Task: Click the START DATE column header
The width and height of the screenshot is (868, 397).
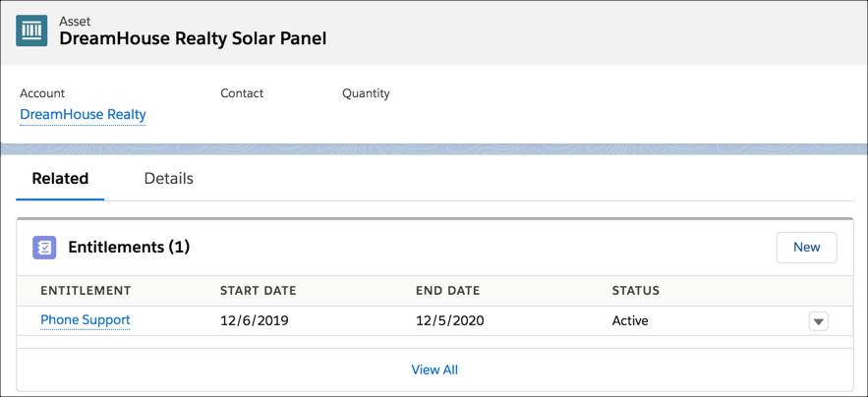Action: point(258,291)
